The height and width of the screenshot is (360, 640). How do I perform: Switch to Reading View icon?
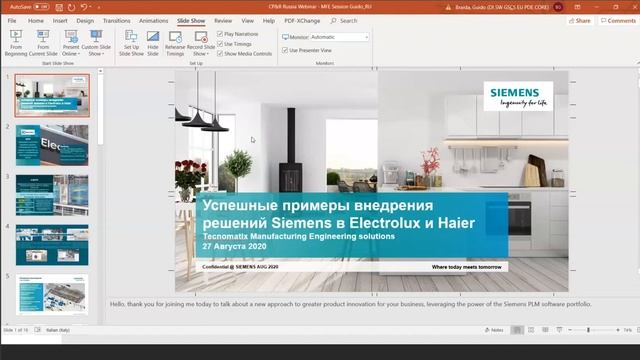pyautogui.click(x=545, y=330)
